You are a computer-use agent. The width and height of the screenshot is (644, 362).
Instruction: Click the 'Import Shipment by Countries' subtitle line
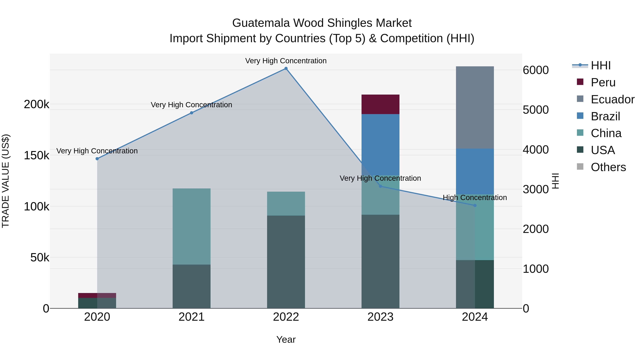click(322, 38)
